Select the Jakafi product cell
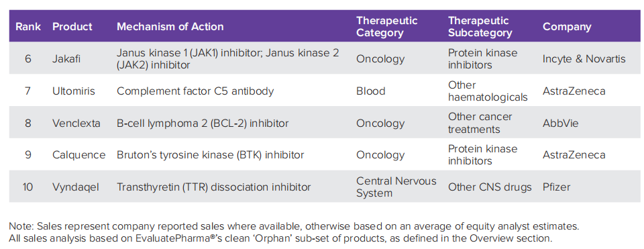644x249 pixels. 66,59
